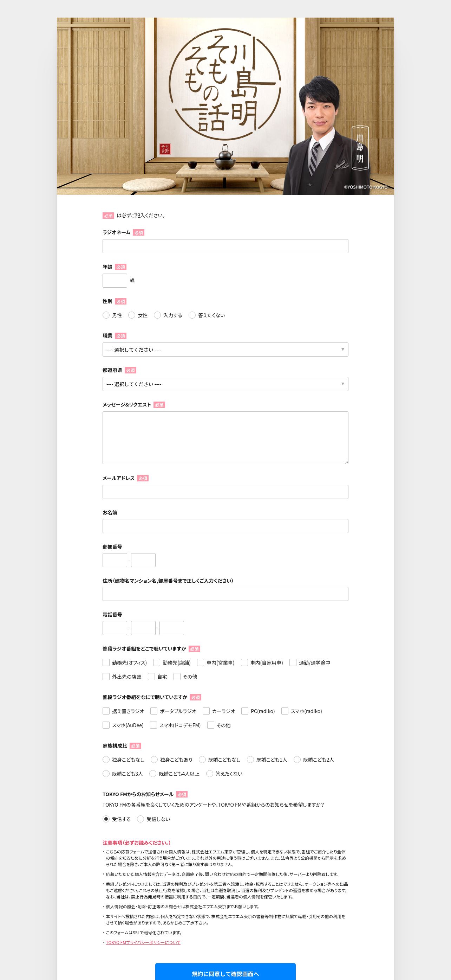The height and width of the screenshot is (980, 451).
Task: Check その他 under listening location
Action: click(x=177, y=677)
